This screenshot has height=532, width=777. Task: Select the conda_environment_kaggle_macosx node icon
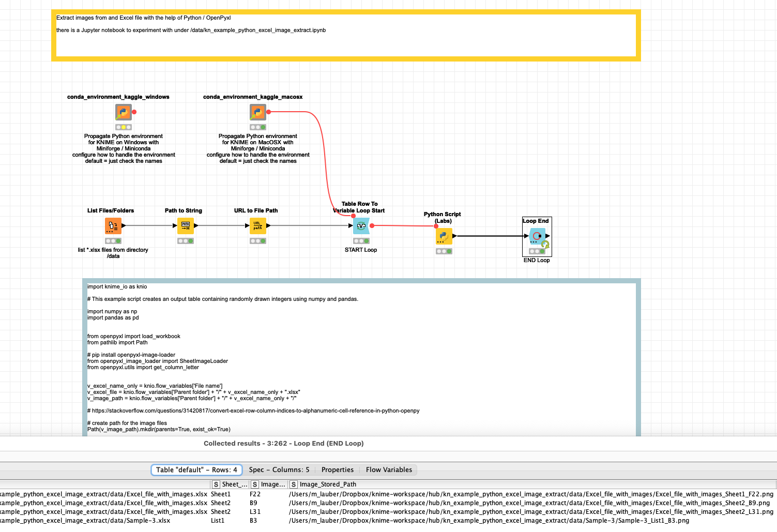pyautogui.click(x=258, y=112)
